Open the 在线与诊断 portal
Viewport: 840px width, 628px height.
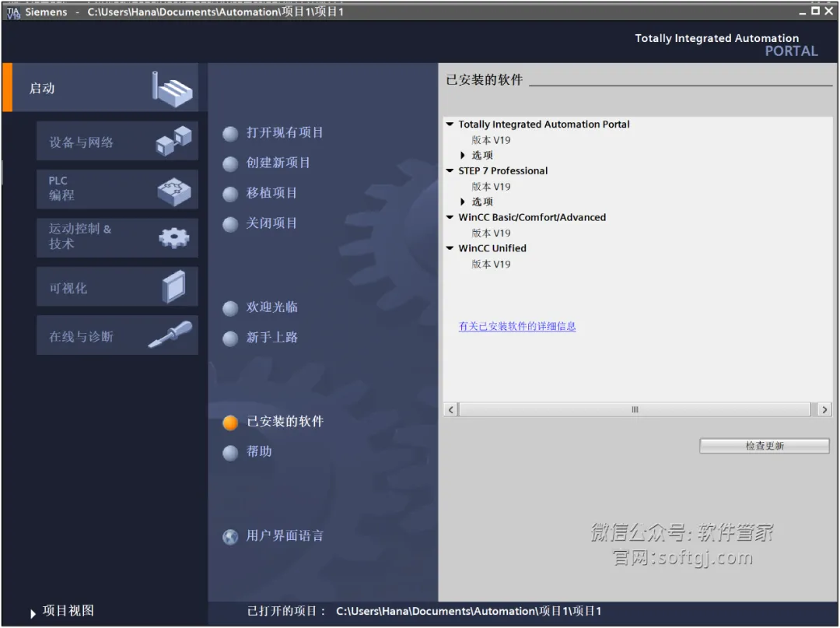(x=117, y=335)
